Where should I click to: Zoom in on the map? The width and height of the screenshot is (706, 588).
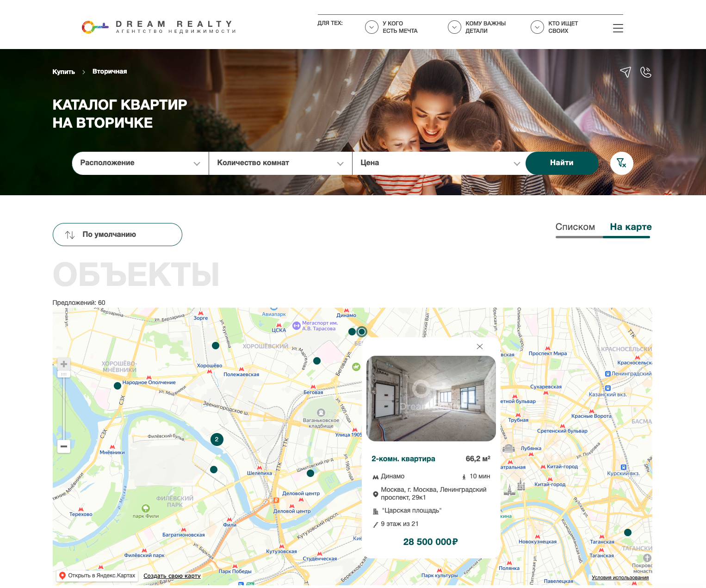[x=64, y=364]
